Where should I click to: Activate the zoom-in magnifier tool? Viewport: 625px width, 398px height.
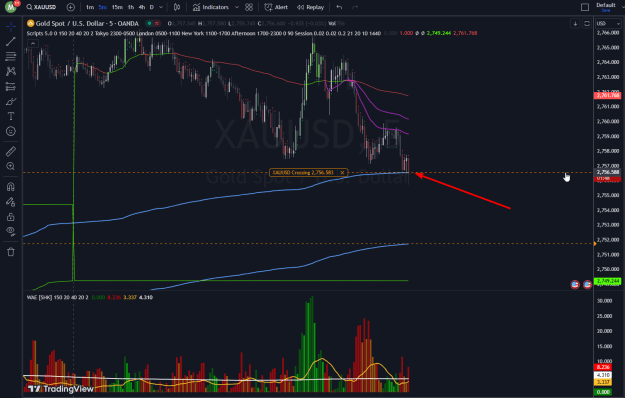click(x=11, y=166)
